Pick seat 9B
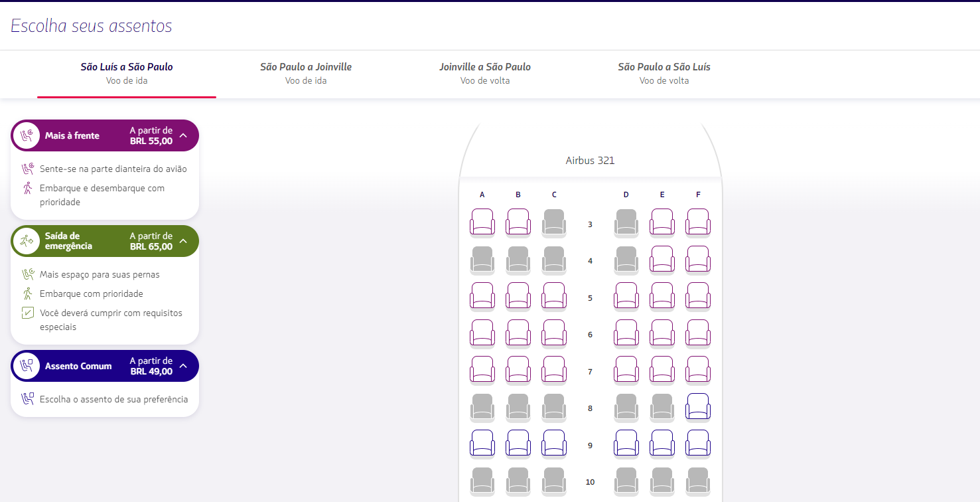Image resolution: width=980 pixels, height=502 pixels. (518, 444)
